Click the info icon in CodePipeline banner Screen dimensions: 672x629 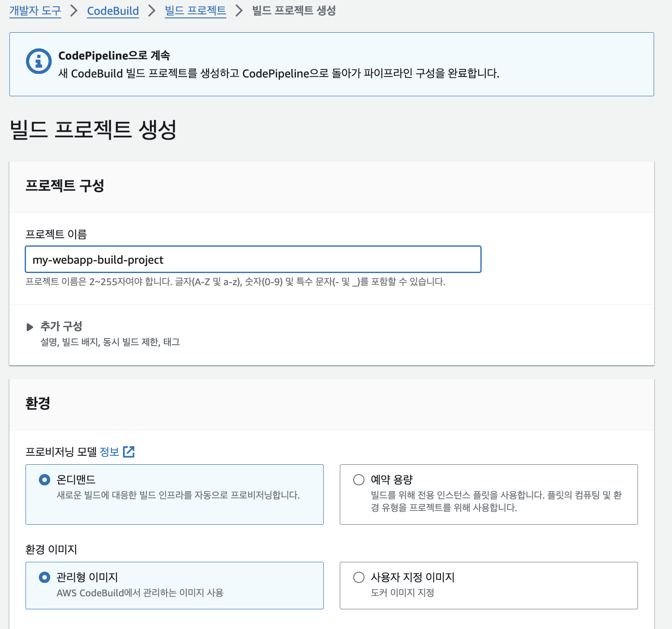39,61
